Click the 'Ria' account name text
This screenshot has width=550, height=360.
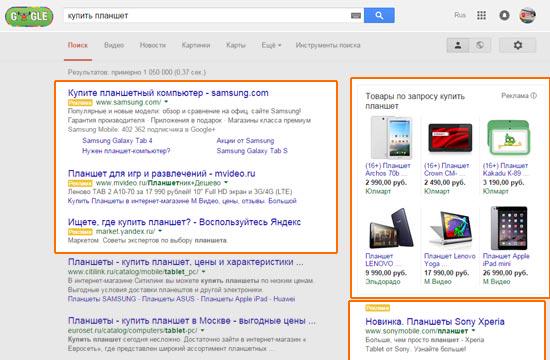(460, 15)
